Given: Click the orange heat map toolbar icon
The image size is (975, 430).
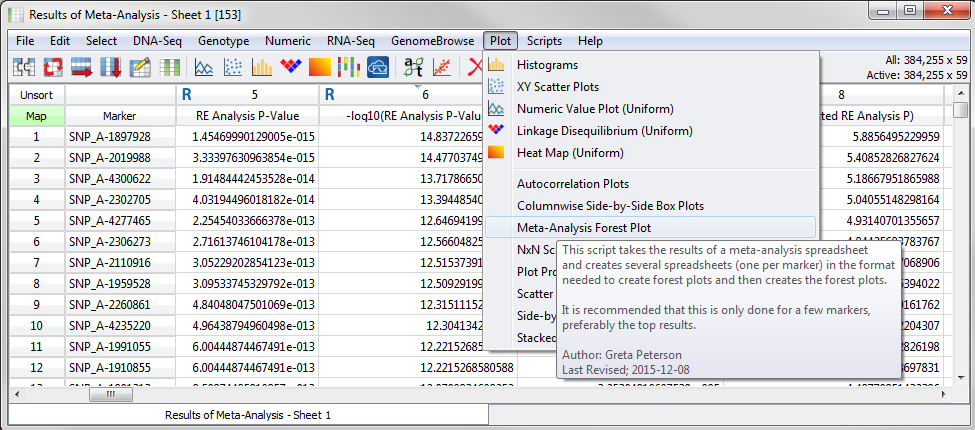Looking at the screenshot, I should click(x=320, y=68).
